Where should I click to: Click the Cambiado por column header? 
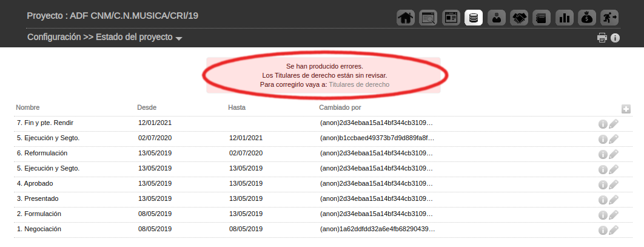tap(340, 107)
